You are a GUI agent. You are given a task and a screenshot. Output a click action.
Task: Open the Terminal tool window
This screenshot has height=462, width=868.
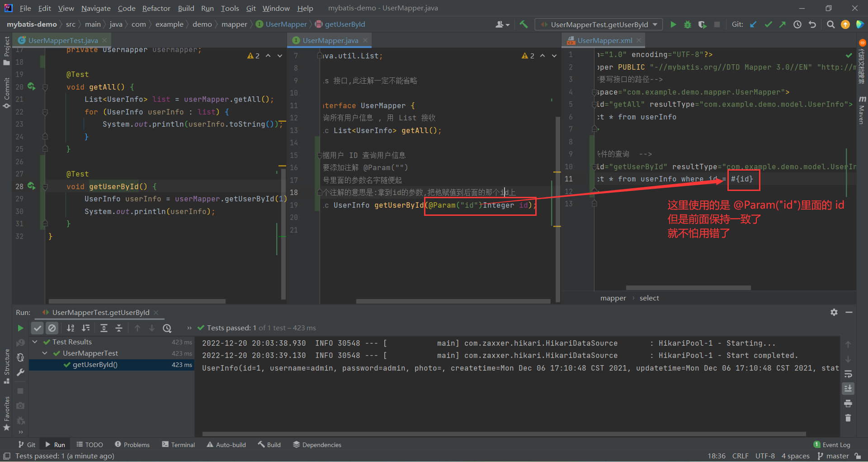pyautogui.click(x=178, y=445)
